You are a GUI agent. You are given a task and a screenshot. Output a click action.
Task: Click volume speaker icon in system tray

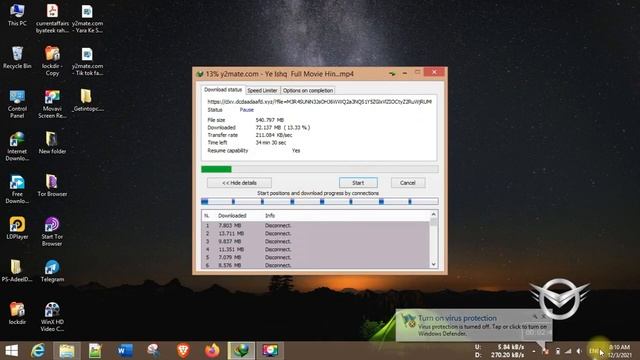coord(579,351)
